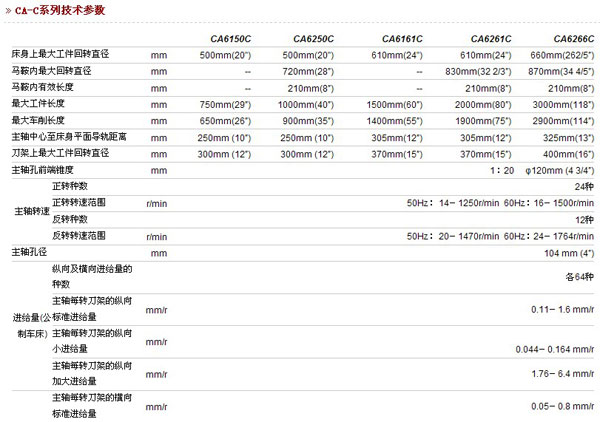This screenshot has width=600, height=422.
Task: Click '60Hz: 16-1500r/min' speed range
Action: coord(549,203)
